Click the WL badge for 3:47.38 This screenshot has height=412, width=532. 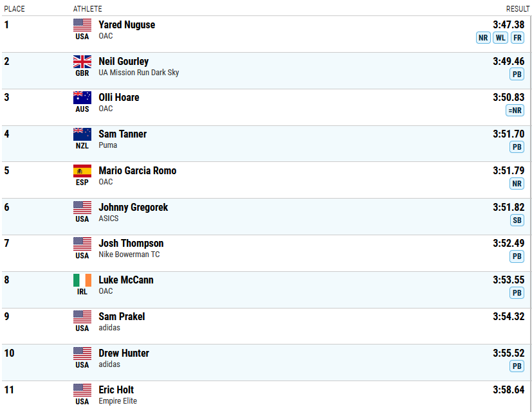tap(500, 38)
